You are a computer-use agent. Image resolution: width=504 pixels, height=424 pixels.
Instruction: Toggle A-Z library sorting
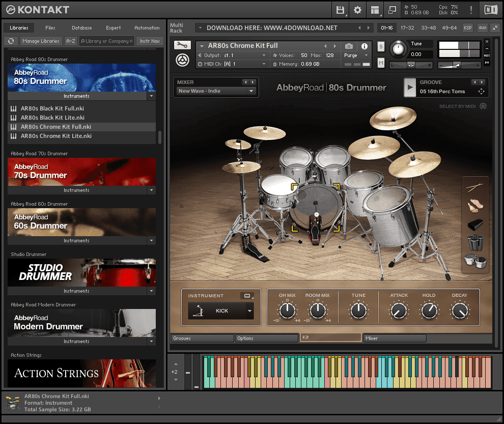coord(70,41)
